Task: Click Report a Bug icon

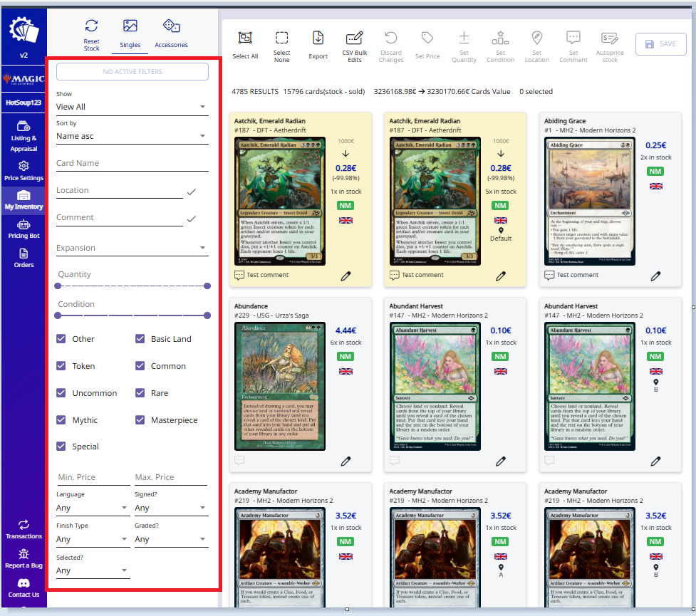Action: tap(24, 554)
